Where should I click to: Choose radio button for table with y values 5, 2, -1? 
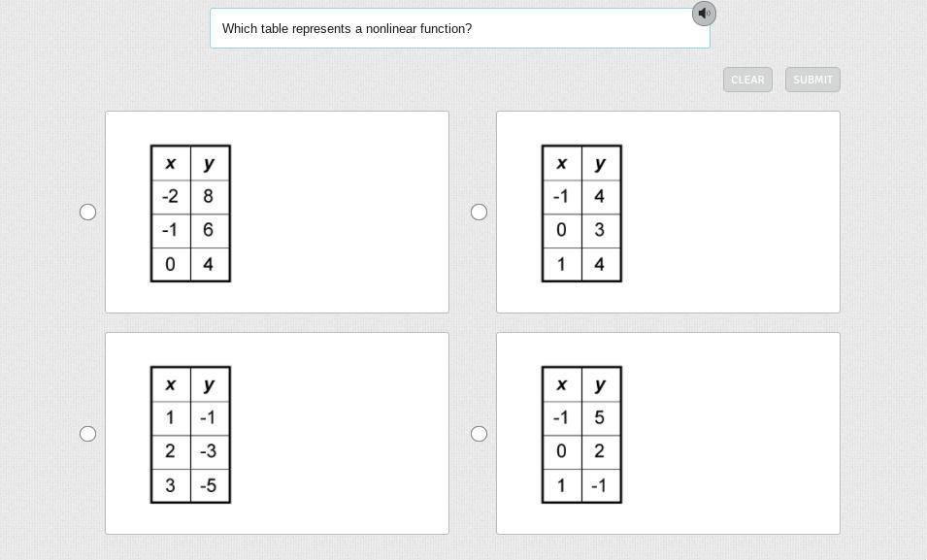[479, 434]
